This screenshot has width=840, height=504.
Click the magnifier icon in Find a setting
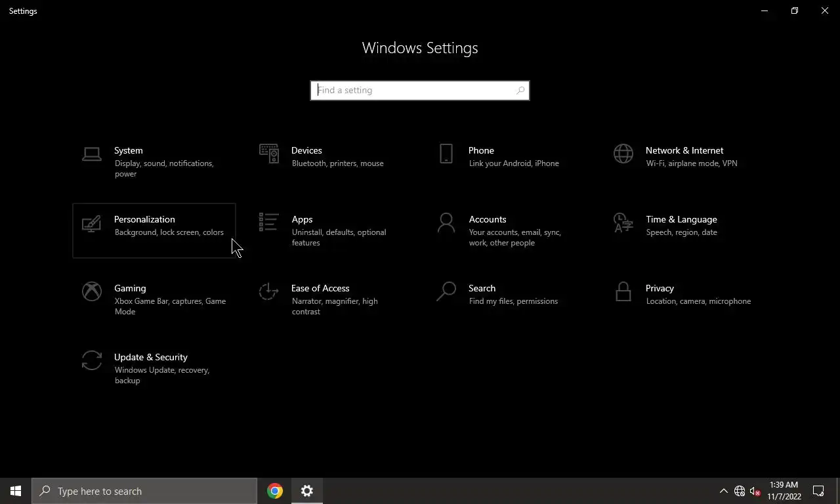tap(520, 91)
